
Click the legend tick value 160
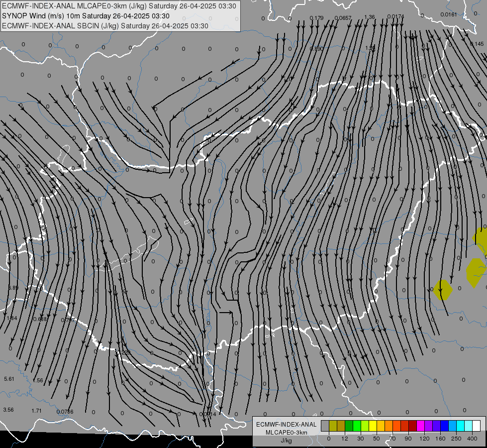[440, 439]
